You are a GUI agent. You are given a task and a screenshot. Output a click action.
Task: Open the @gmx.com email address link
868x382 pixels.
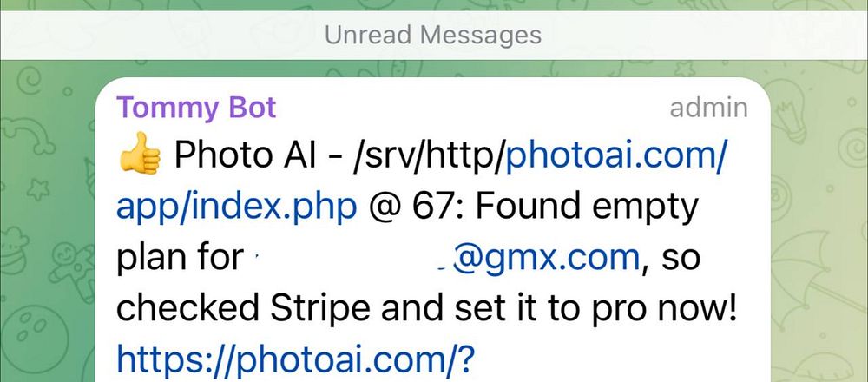tap(544, 258)
